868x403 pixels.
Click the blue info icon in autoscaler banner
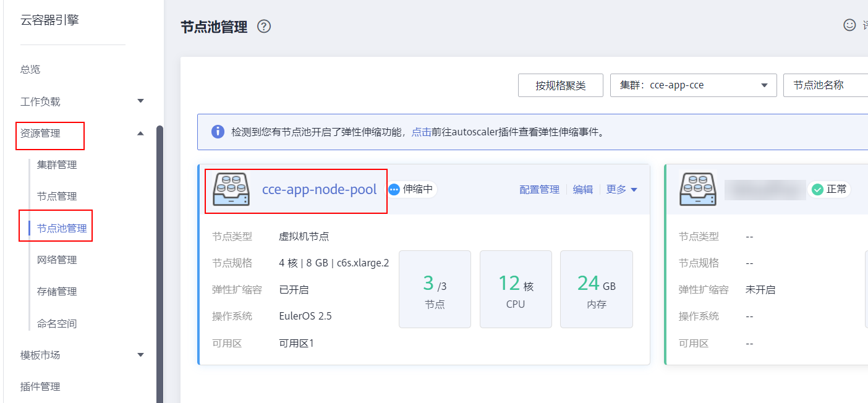point(217,131)
